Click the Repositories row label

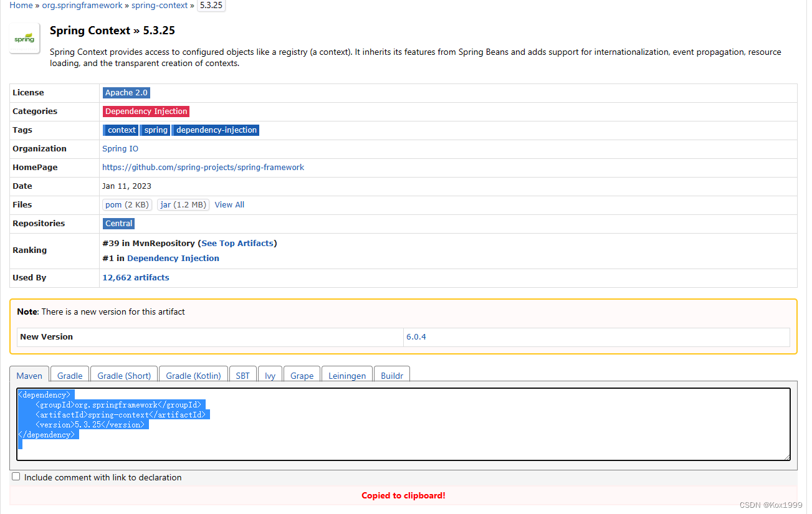[39, 224]
